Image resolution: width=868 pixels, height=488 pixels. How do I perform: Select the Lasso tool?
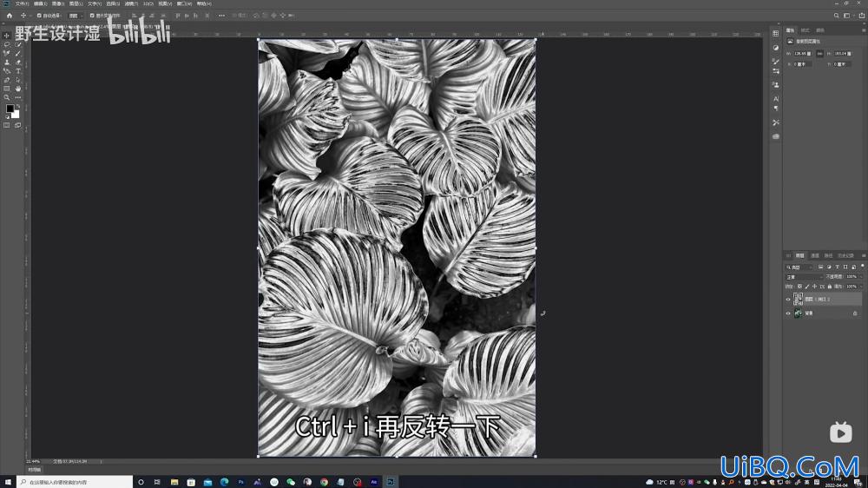tap(7, 44)
